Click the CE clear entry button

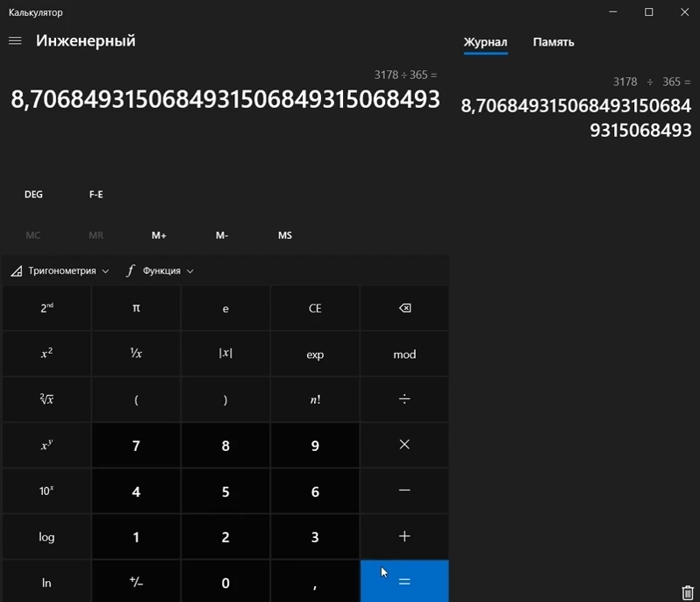pyautogui.click(x=315, y=308)
